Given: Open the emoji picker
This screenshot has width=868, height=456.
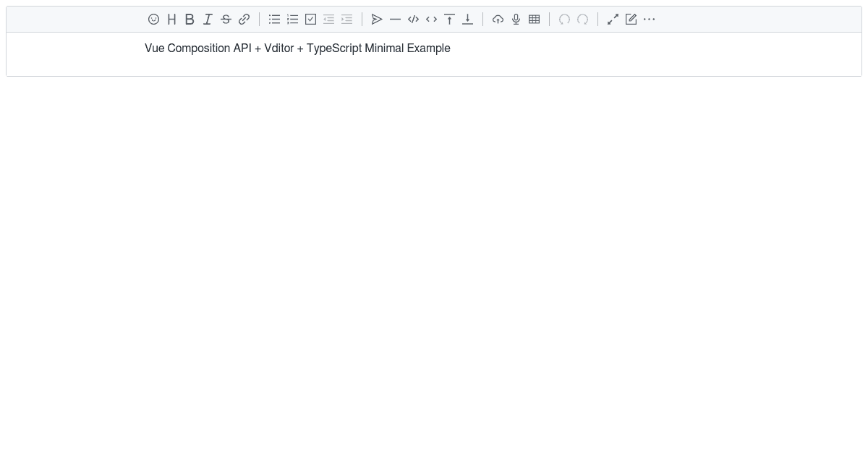Looking at the screenshot, I should point(153,20).
